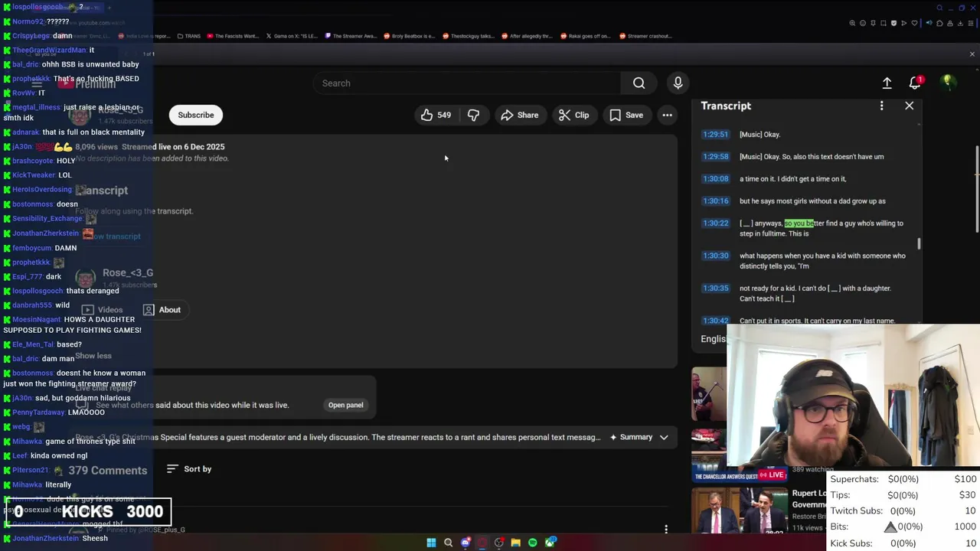This screenshot has width=980, height=551.
Task: Open Windows taskbar Search
Action: pyautogui.click(x=449, y=543)
